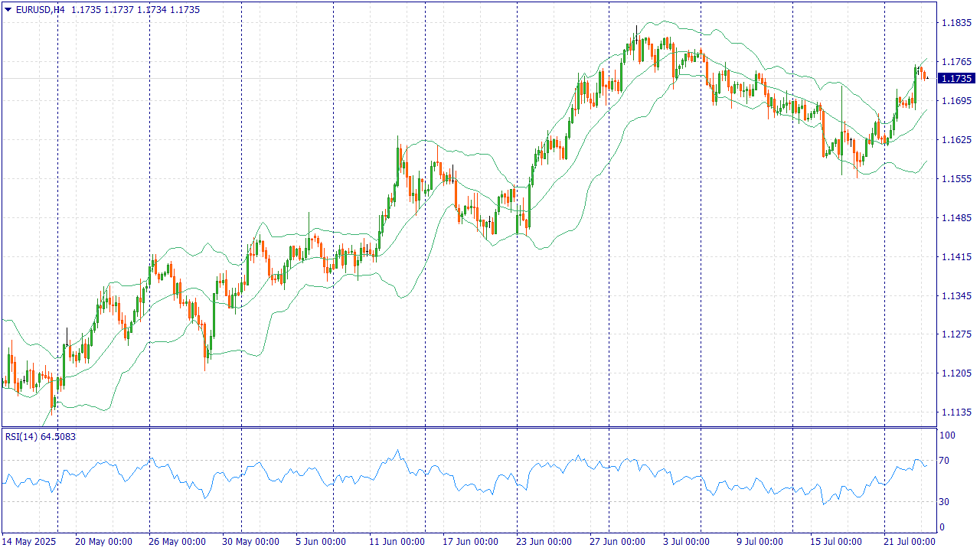Click the 1.1765 price axis label
Viewport: 980px width, 551px height.
tap(955, 62)
